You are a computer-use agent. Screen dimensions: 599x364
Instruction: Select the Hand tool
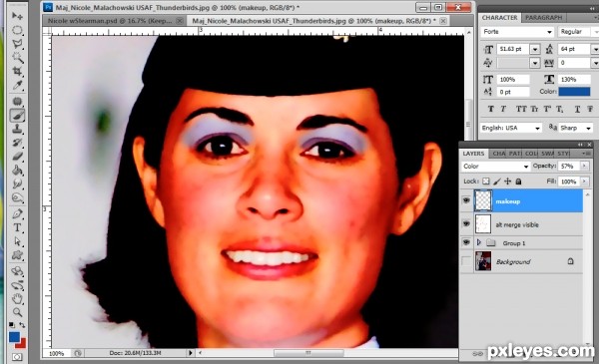pyautogui.click(x=17, y=298)
